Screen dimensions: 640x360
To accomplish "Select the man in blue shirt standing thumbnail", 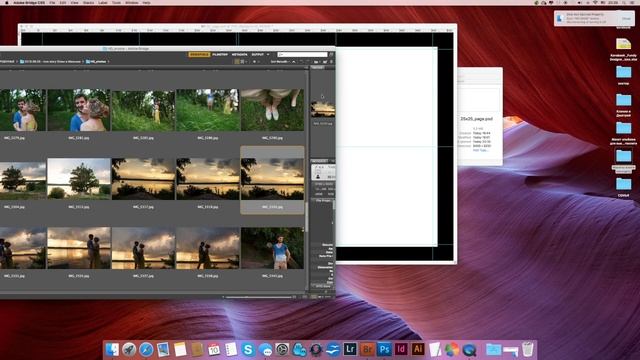I will pyautogui.click(x=272, y=248).
